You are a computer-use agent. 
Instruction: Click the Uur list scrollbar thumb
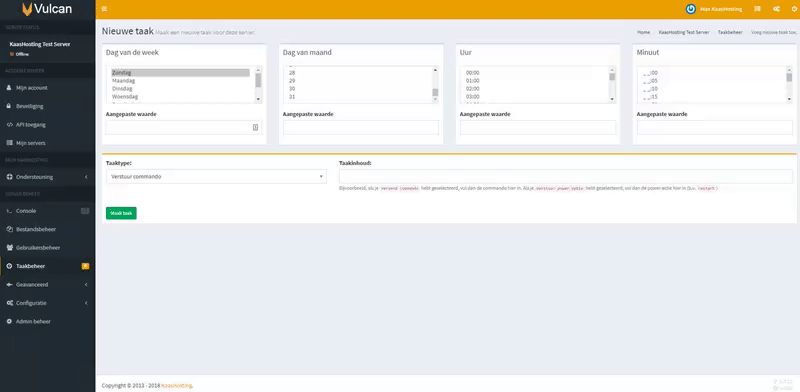pos(612,77)
